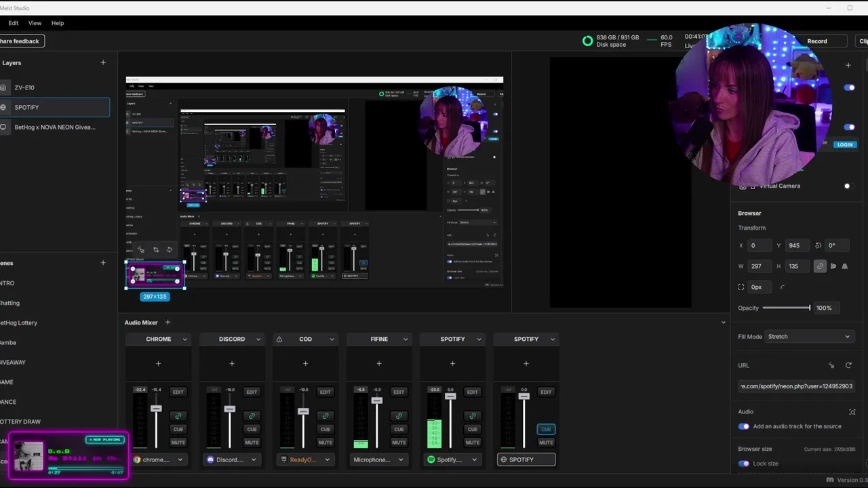Viewport: 868px width, 488px height.
Task: Click EDIT on the DISCORD channel
Action: point(252,392)
